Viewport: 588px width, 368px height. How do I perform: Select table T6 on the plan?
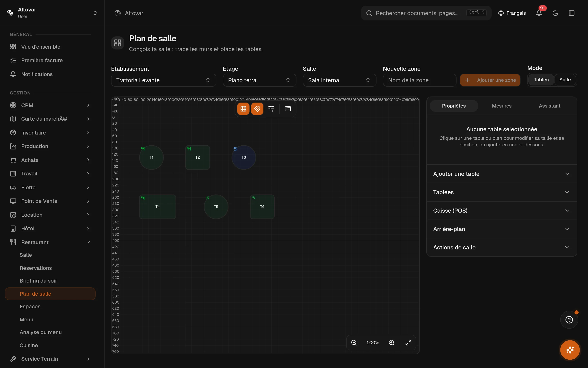pos(262,207)
